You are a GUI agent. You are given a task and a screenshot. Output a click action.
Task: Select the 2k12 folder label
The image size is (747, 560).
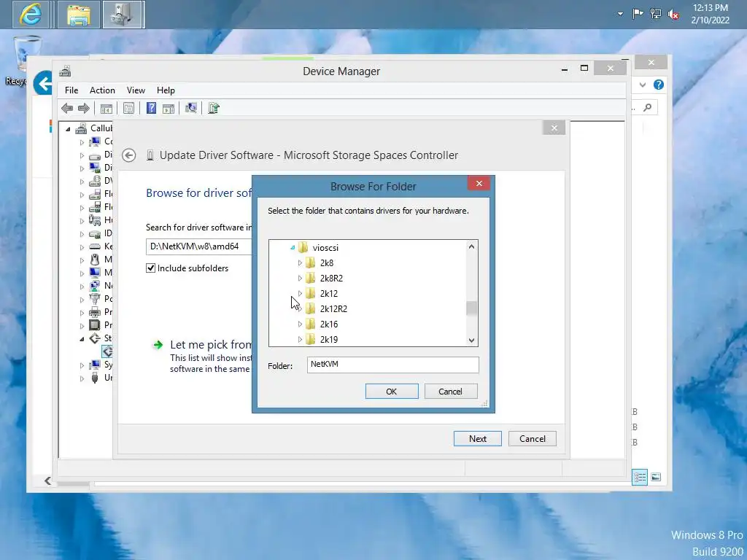(x=329, y=293)
